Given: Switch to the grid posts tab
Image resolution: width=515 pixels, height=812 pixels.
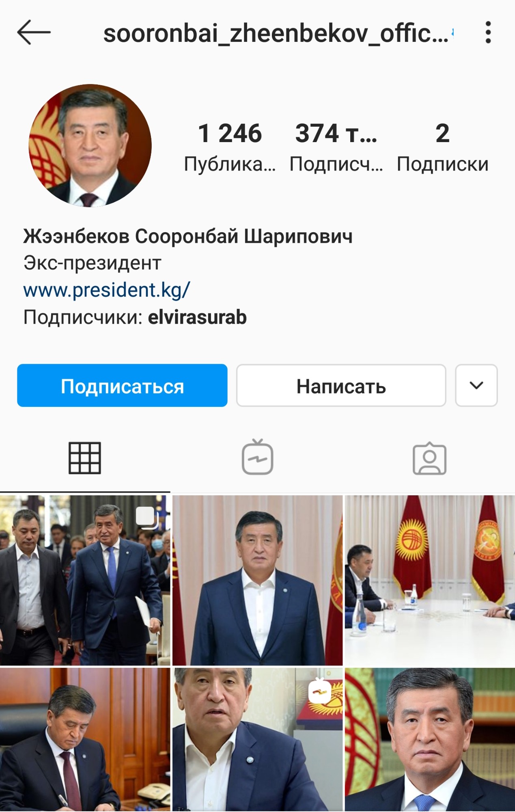Looking at the screenshot, I should pos(85,458).
